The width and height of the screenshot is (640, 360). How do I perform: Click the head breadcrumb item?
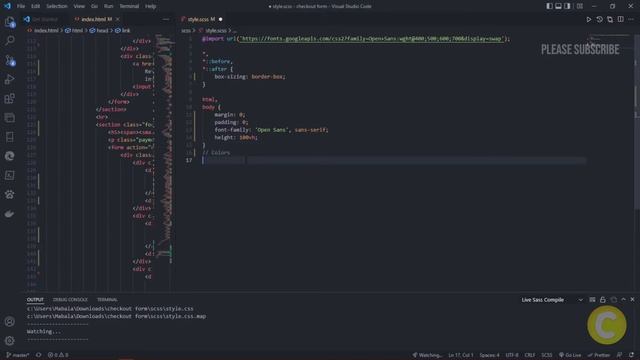click(x=99, y=31)
